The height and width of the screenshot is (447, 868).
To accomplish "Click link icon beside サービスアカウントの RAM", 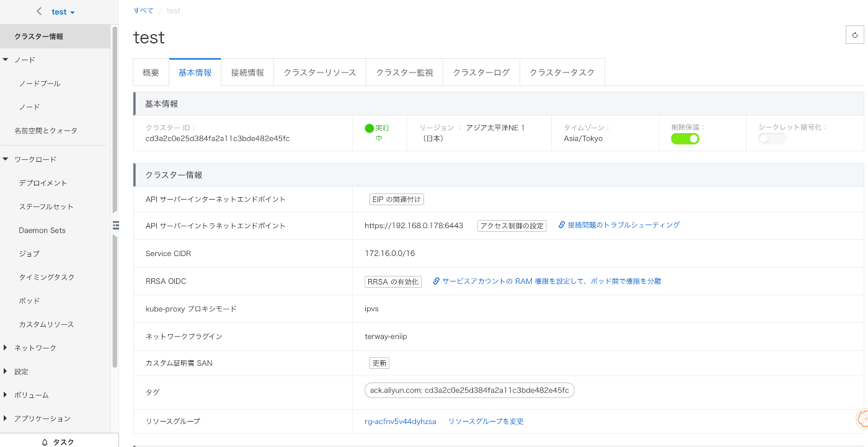I will click(436, 281).
